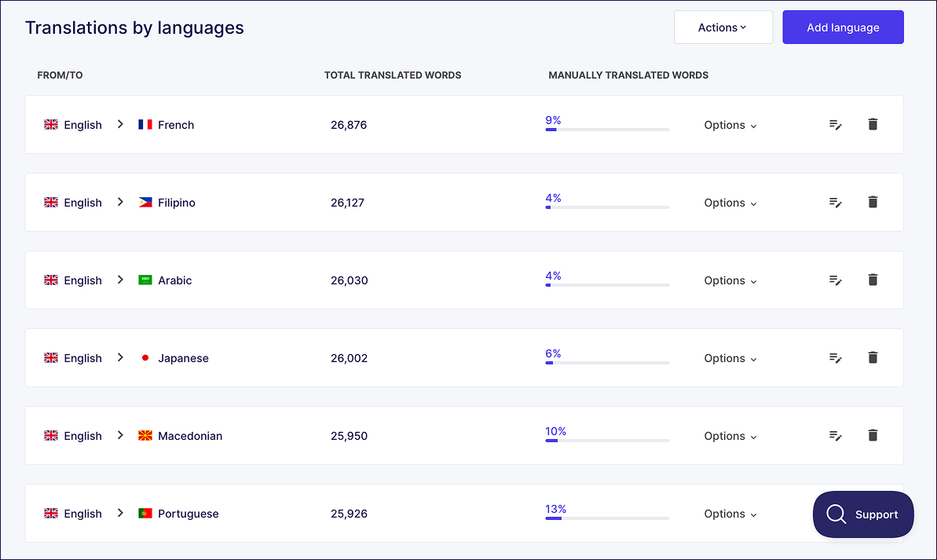This screenshot has width=937, height=560.
Task: Click the Macedonian translation progress bar
Action: click(606, 442)
